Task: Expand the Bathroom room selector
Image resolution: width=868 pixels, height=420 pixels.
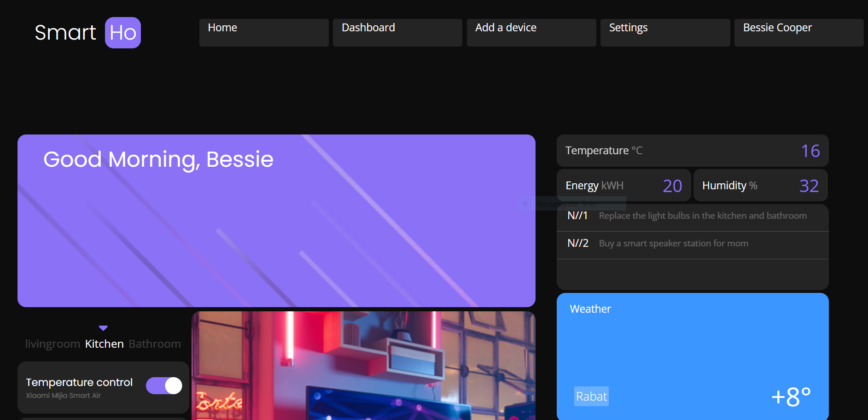Action: pyautogui.click(x=155, y=344)
